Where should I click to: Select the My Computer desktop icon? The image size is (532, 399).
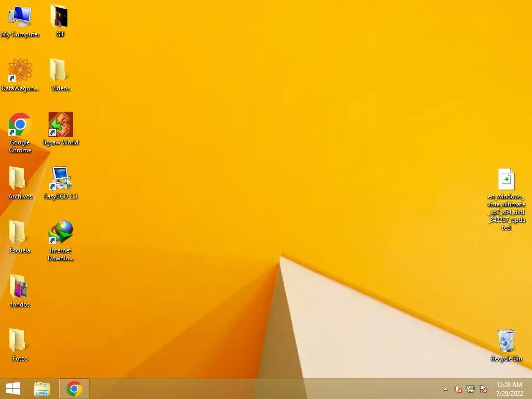tap(20, 16)
